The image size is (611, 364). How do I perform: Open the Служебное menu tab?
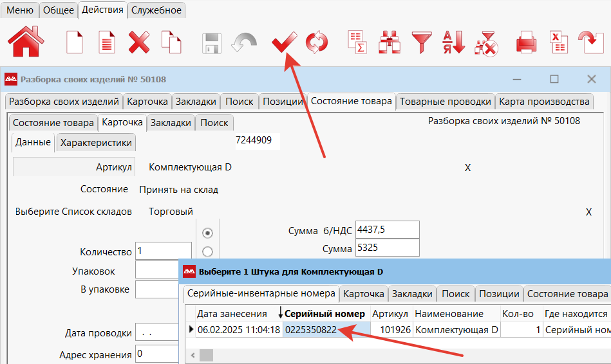156,10
